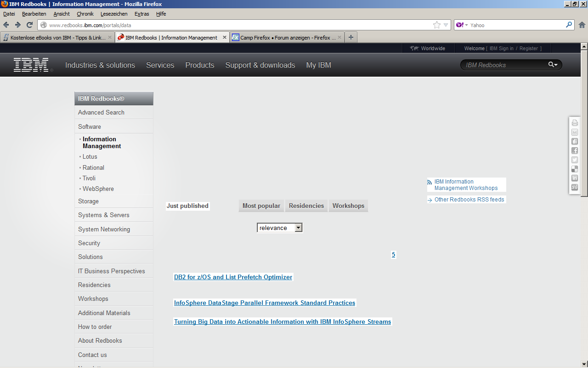Open the address bar history dropdown arrow

pyautogui.click(x=446, y=25)
